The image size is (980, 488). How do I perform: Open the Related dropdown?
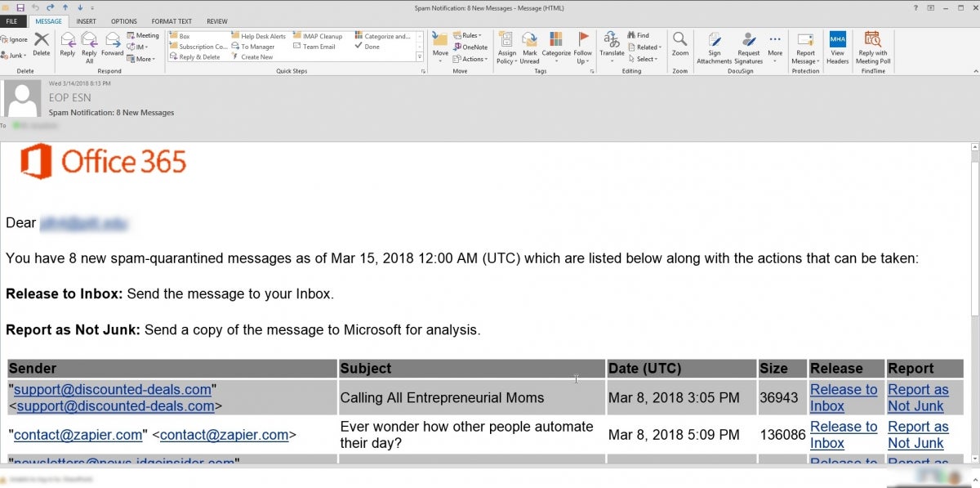(644, 47)
